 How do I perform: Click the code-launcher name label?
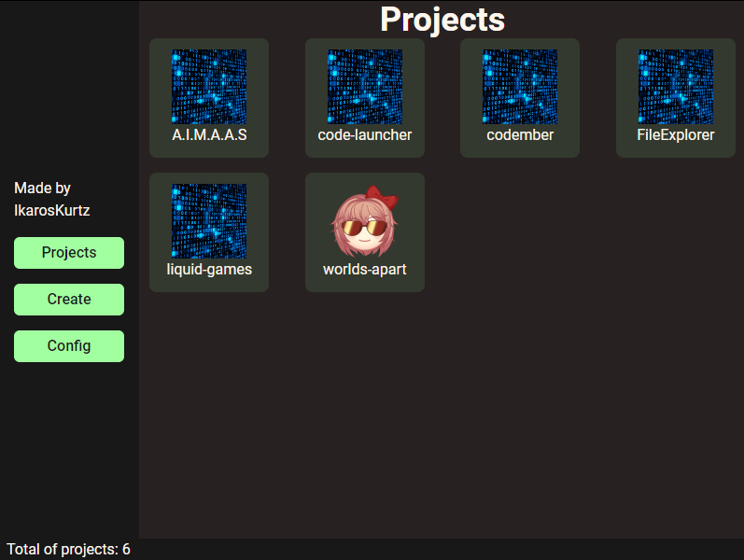pos(364,135)
